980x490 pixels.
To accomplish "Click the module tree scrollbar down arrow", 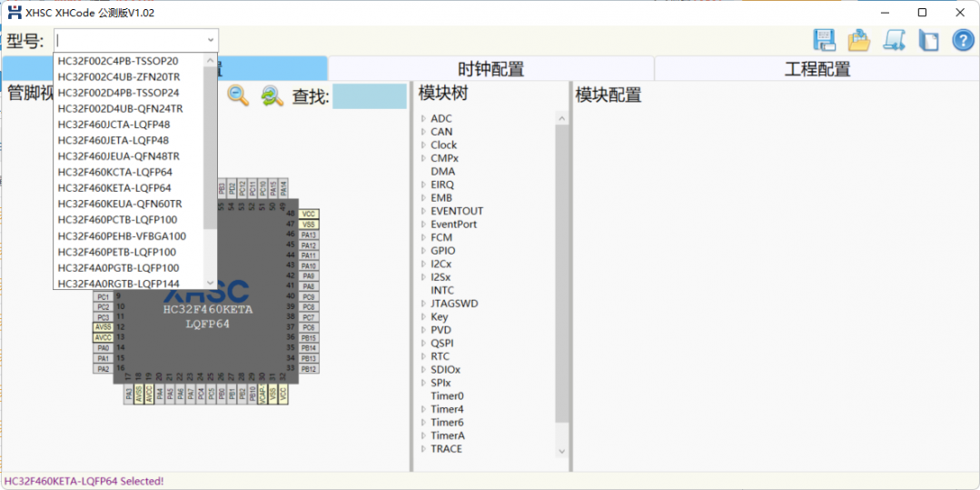I will point(561,451).
